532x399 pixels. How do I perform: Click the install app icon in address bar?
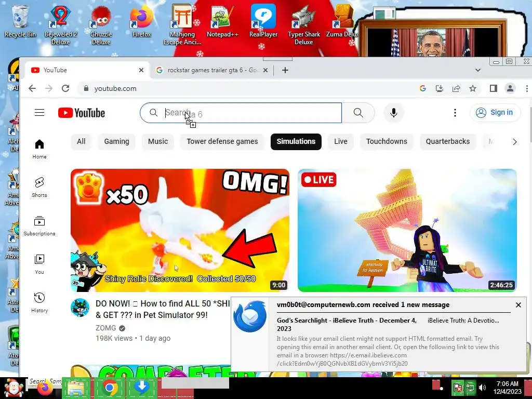440,88
